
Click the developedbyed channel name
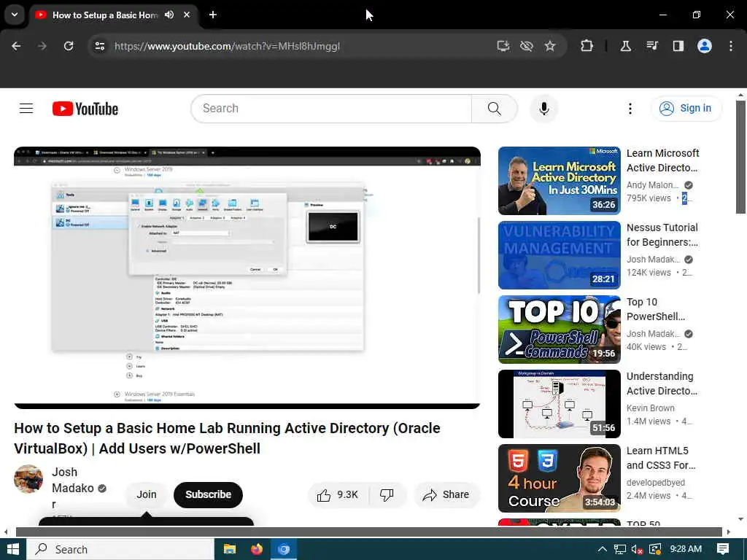656,483
